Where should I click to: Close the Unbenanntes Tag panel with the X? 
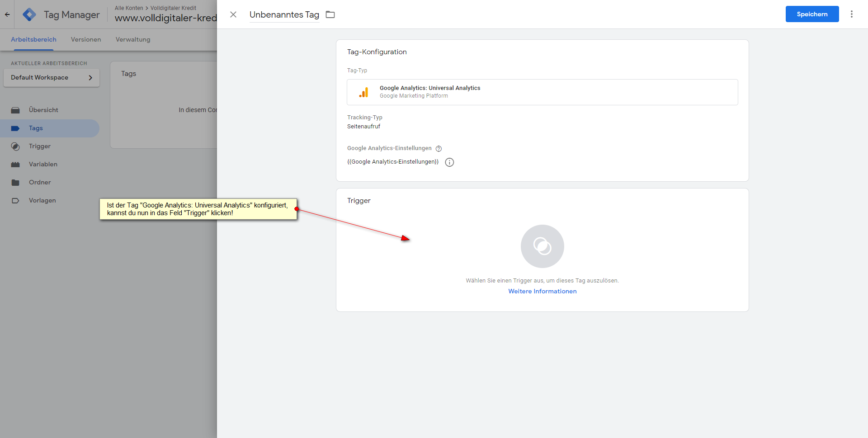point(233,14)
